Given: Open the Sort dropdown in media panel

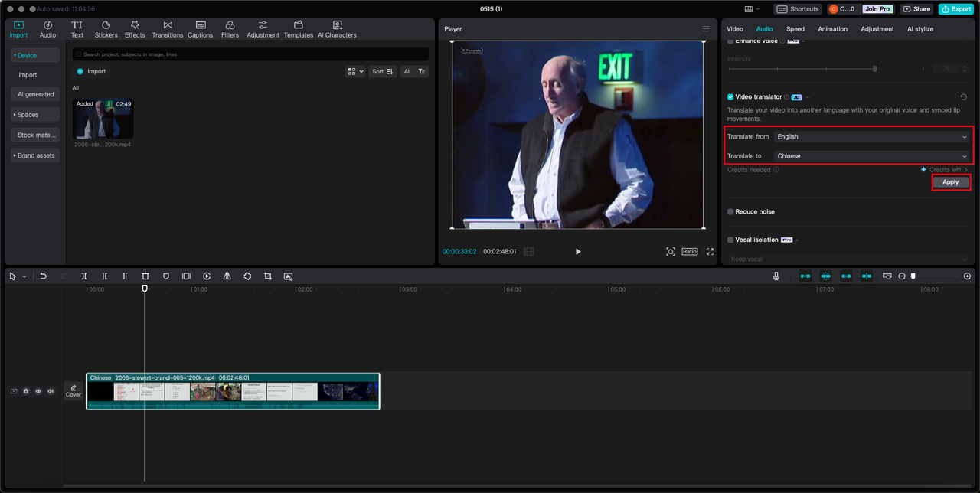Looking at the screenshot, I should tap(383, 71).
